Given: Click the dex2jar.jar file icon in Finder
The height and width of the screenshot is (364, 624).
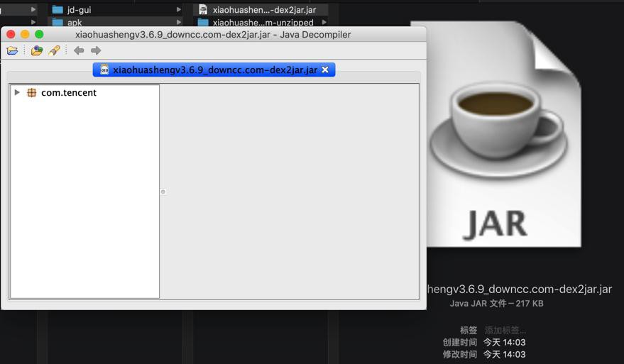Looking at the screenshot, I should tap(203, 9).
